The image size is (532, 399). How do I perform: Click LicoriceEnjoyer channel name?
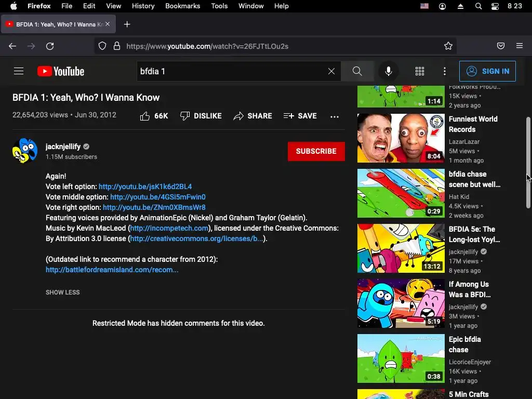coord(470,362)
